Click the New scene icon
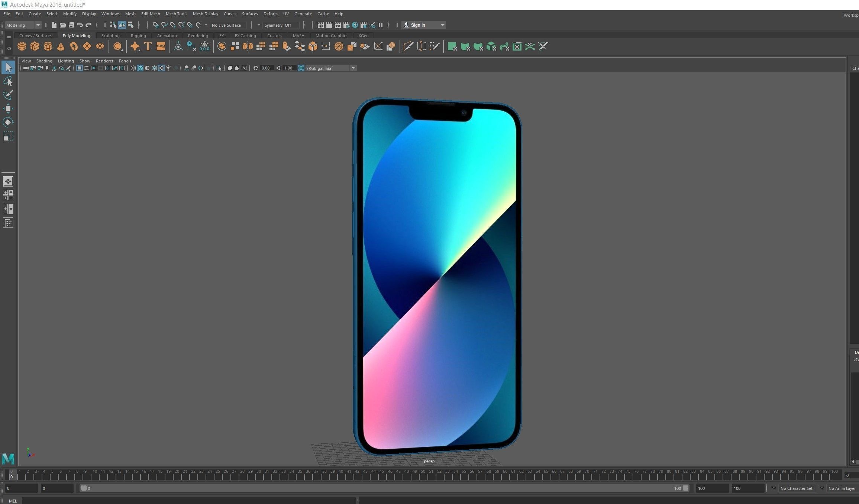The height and width of the screenshot is (504, 859). pos(54,25)
